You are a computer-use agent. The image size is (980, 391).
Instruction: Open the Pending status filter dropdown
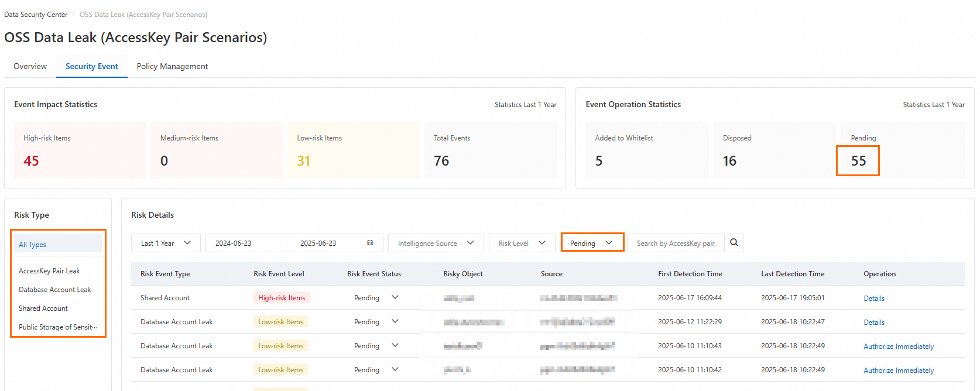(x=592, y=243)
